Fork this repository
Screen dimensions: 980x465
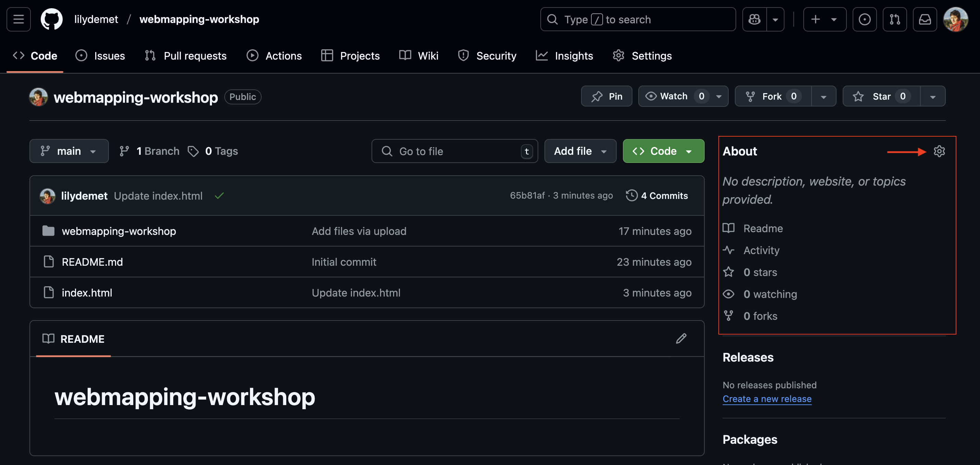coord(773,96)
